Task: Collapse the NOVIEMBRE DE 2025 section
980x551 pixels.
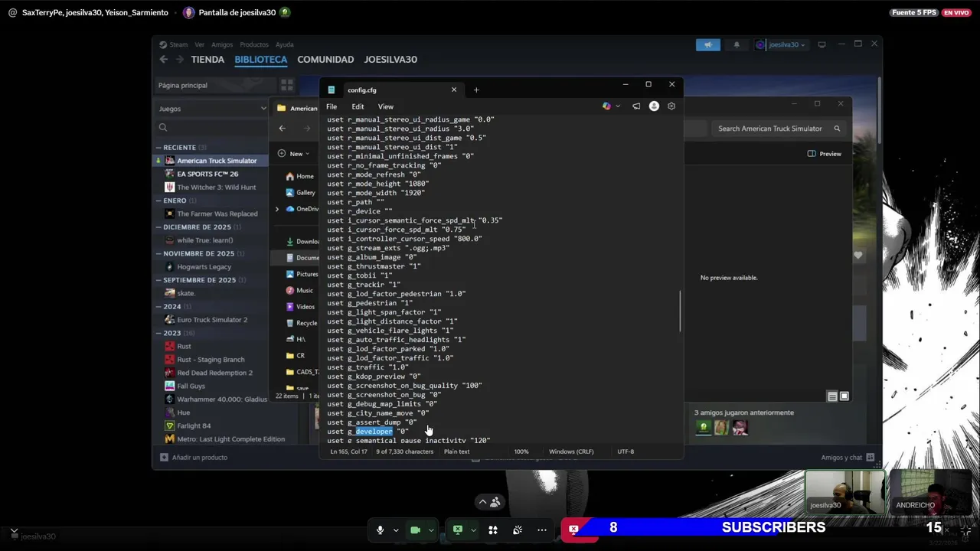Action: point(158,253)
